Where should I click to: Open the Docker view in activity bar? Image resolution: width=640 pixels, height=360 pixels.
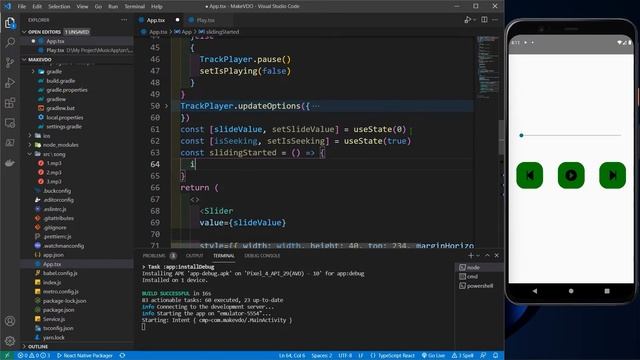(x=10, y=163)
